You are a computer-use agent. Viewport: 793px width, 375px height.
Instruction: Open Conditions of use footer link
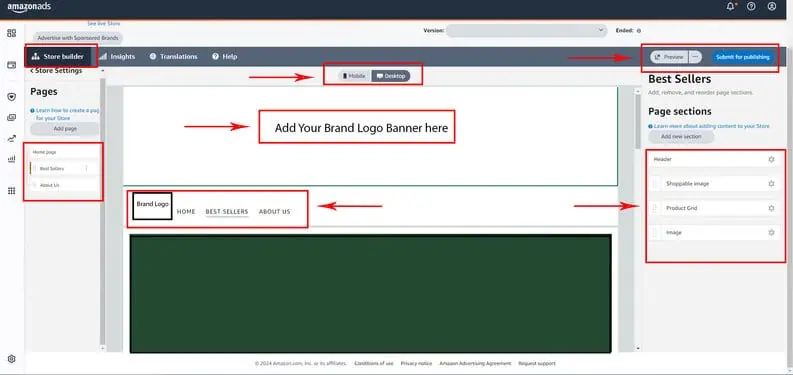[x=374, y=363]
